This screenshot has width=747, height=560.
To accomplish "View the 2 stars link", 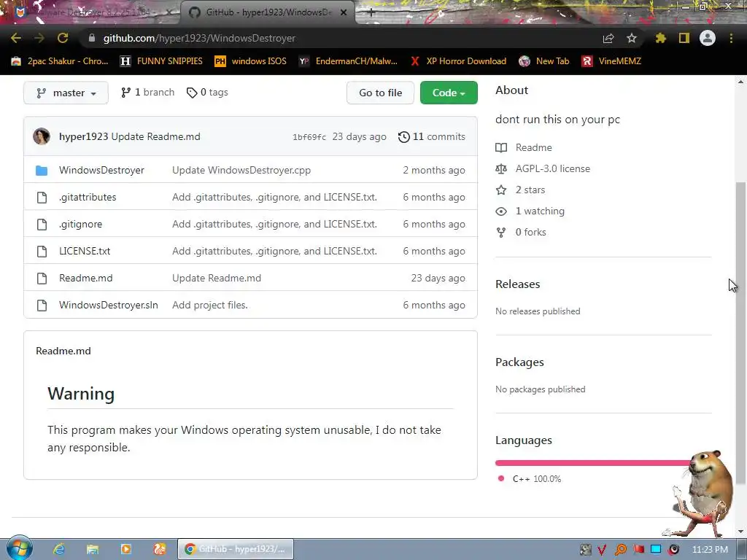I will click(530, 190).
